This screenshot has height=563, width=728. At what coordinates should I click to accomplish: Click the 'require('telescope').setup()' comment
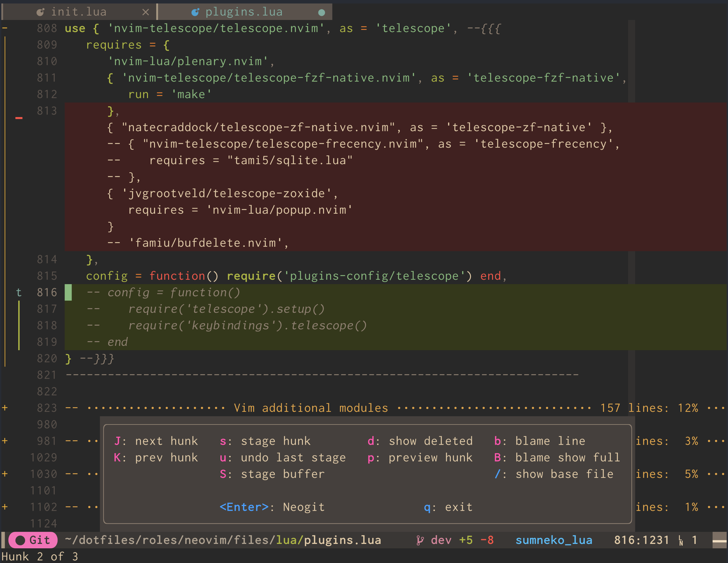(x=226, y=309)
